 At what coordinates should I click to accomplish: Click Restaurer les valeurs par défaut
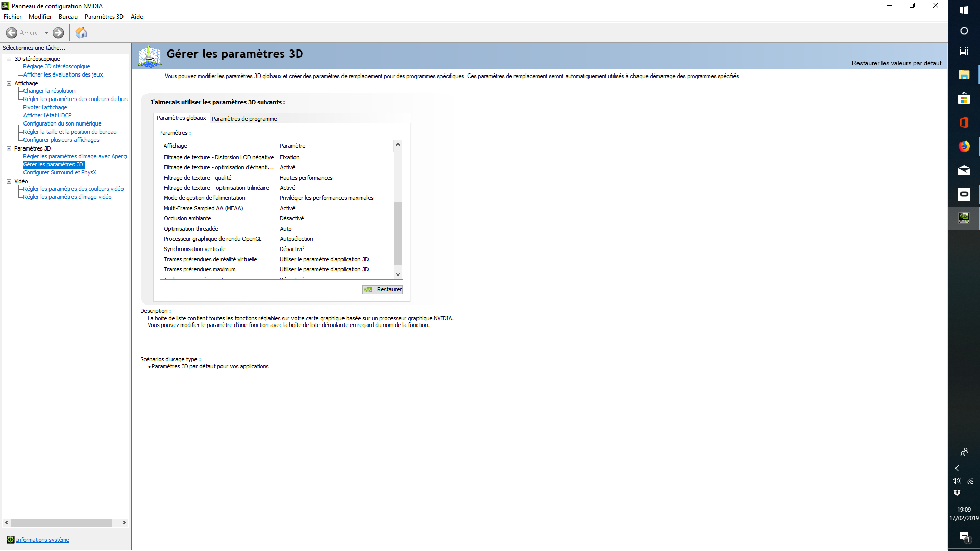pos(896,63)
